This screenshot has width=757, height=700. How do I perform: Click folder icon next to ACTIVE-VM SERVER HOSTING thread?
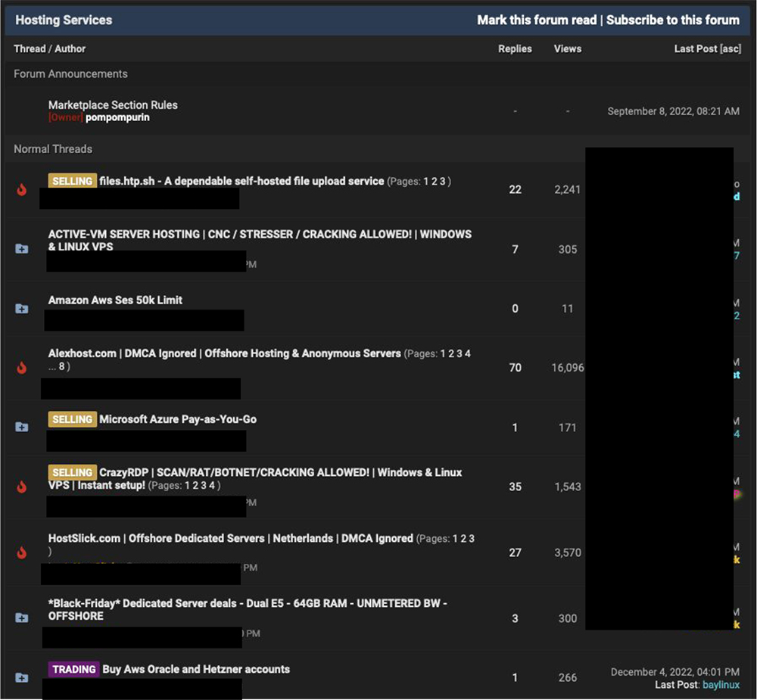click(22, 249)
